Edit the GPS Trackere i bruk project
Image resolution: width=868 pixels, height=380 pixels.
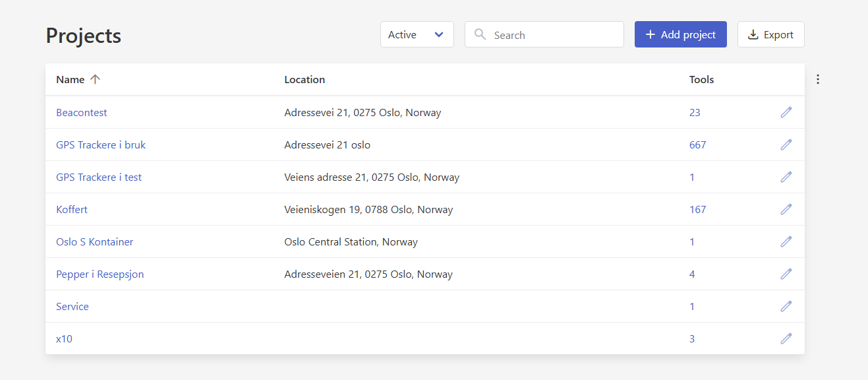point(786,144)
